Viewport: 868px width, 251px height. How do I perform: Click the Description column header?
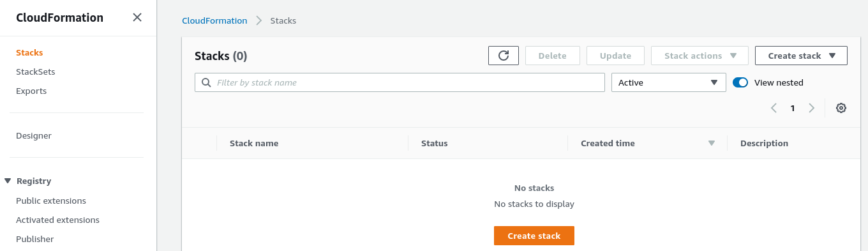(764, 143)
